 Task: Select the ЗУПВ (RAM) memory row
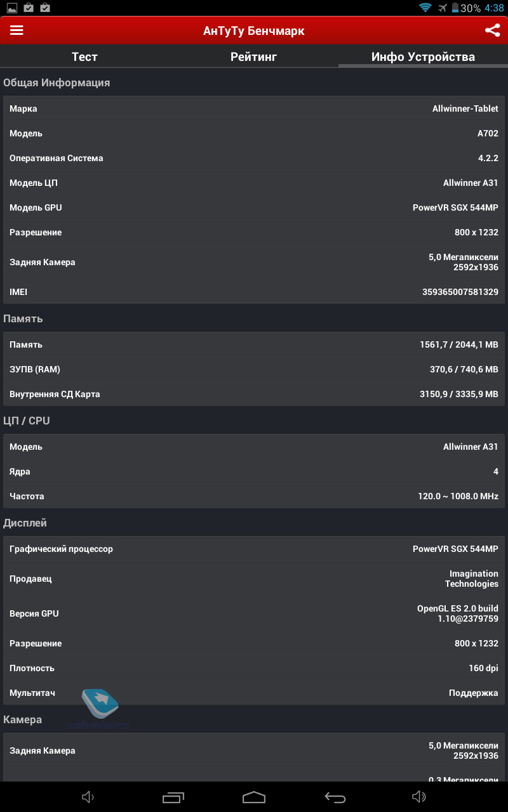point(253,369)
